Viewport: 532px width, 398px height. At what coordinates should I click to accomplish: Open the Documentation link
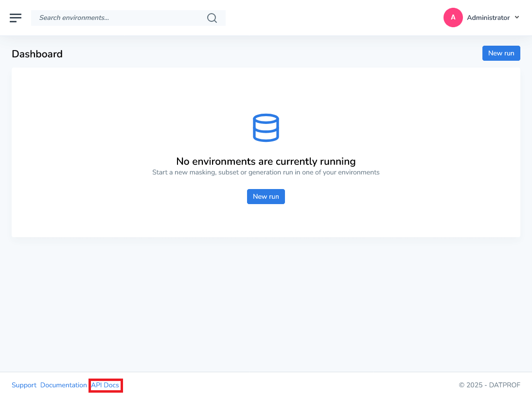[64, 385]
